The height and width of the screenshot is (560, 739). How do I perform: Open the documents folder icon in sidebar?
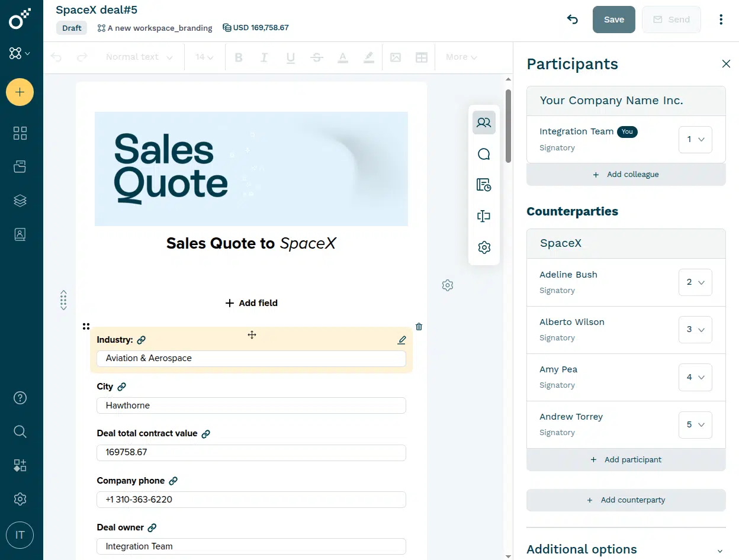coord(20,167)
